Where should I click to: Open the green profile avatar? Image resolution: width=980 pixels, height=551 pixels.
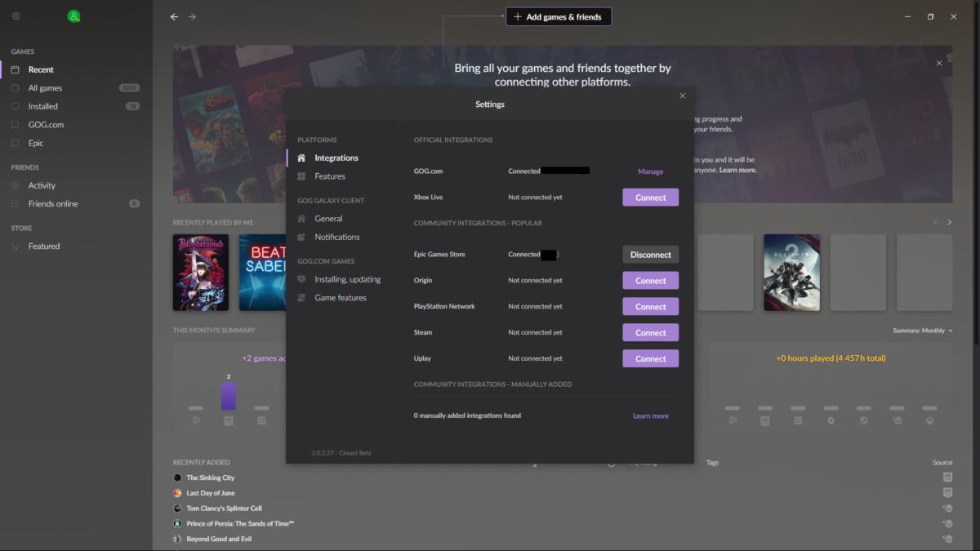pos(73,16)
